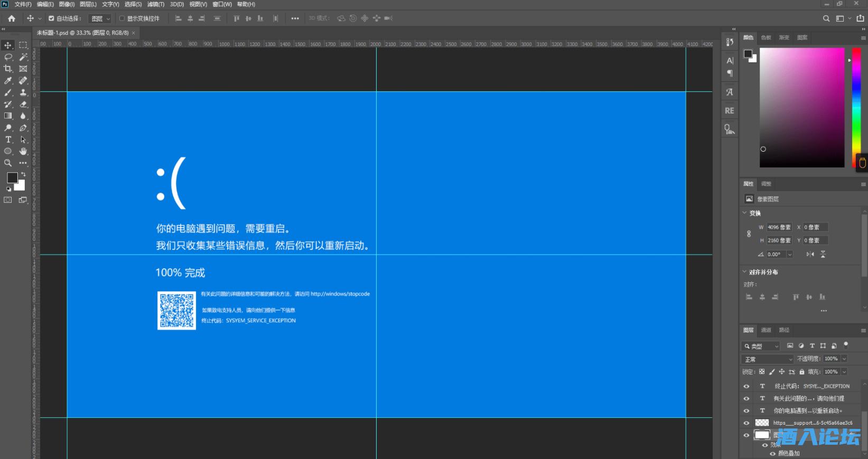The width and height of the screenshot is (868, 459).
Task: Choose the Eraser tool
Action: 23,104
